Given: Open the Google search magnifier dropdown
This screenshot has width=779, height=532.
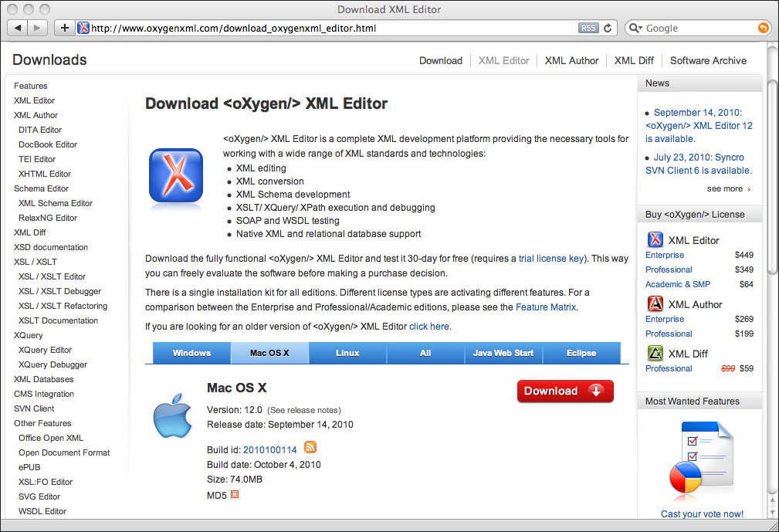Looking at the screenshot, I should (635, 28).
